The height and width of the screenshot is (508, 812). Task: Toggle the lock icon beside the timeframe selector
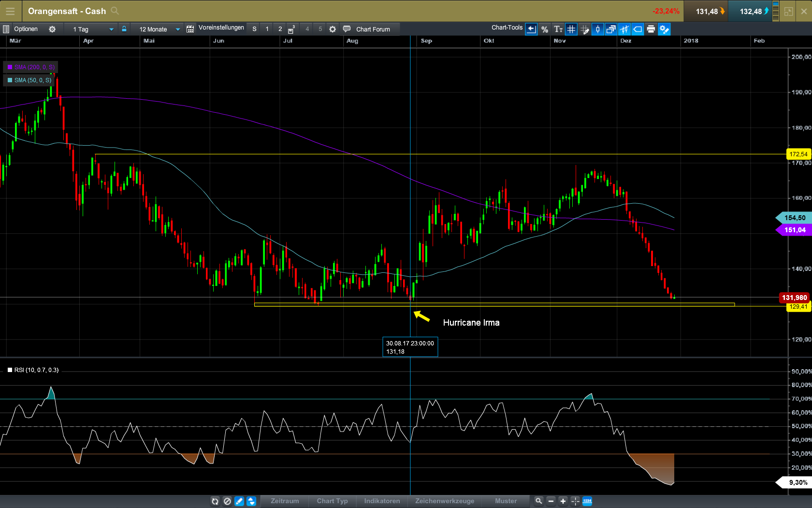124,29
